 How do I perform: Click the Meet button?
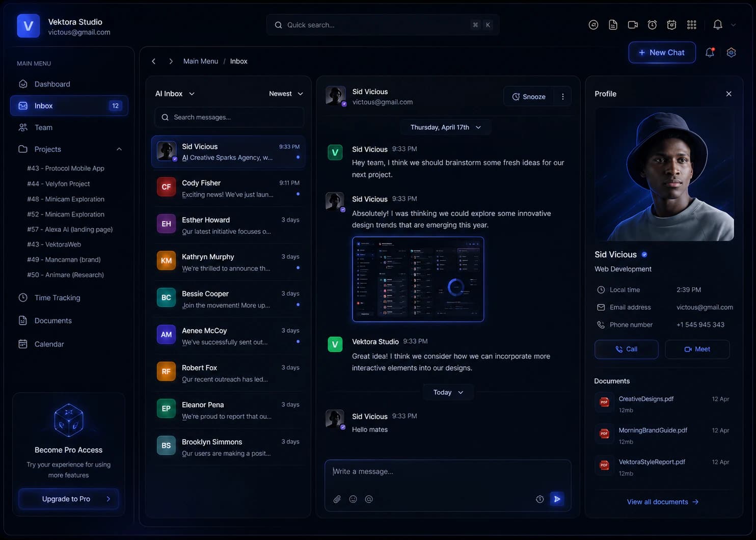click(x=697, y=349)
